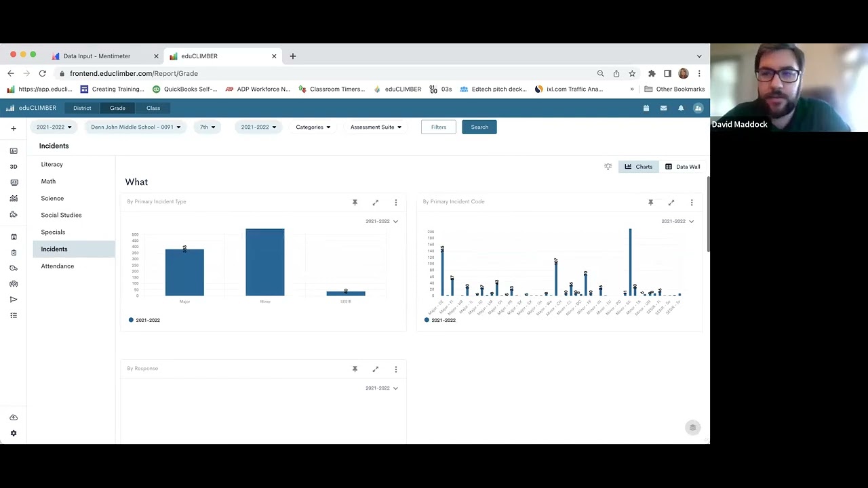The image size is (868, 488).
Task: Select Attendance in category list
Action: 73,266
